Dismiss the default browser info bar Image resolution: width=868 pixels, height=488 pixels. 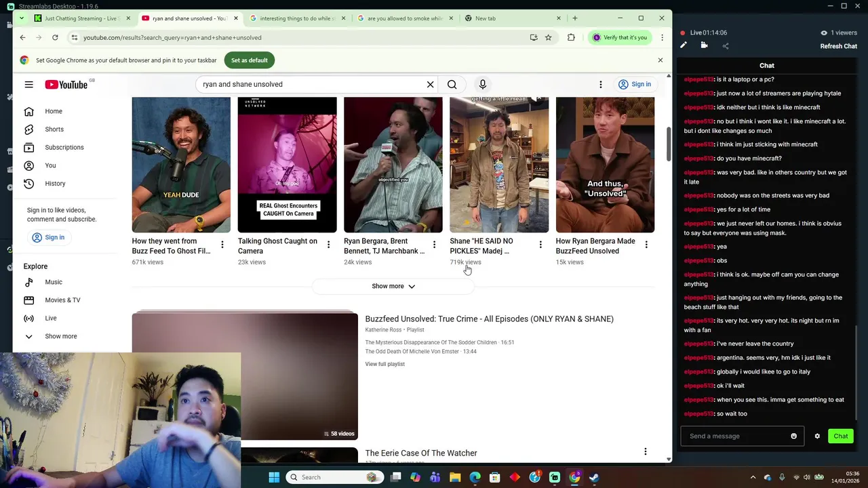click(660, 60)
